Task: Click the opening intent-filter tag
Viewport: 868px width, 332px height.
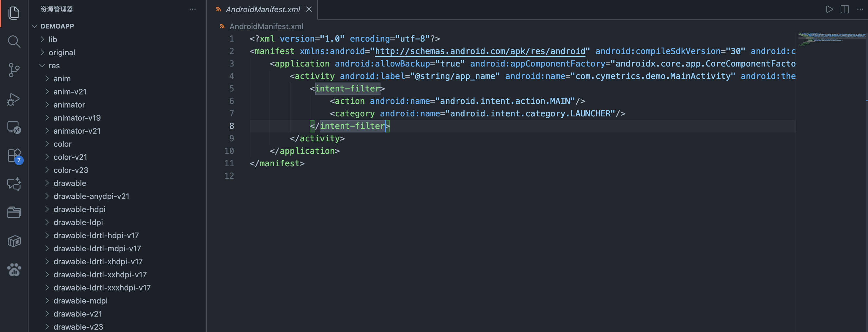Action: 347,88
